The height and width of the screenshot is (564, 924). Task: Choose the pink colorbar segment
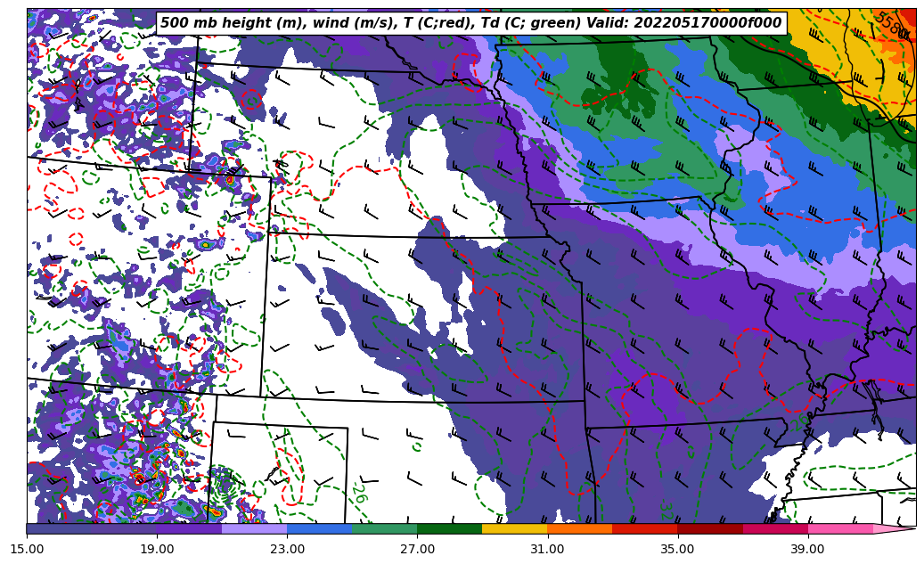click(x=840, y=528)
